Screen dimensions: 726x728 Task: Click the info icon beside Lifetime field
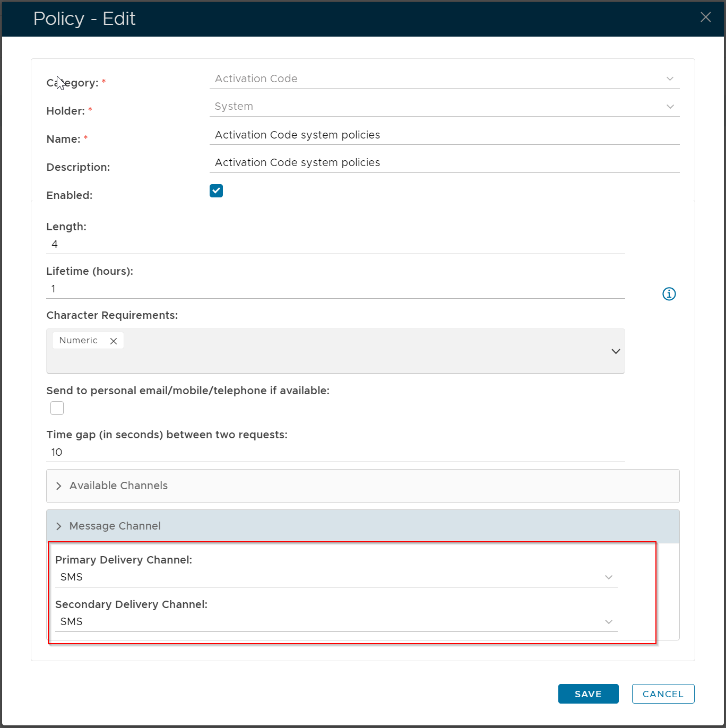point(669,294)
